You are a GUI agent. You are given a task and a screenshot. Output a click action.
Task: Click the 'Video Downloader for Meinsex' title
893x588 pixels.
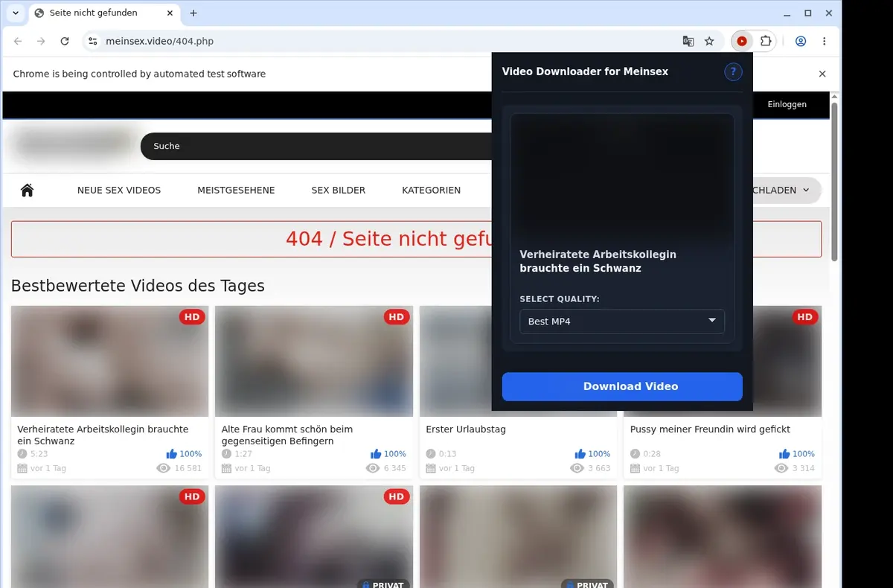point(585,71)
